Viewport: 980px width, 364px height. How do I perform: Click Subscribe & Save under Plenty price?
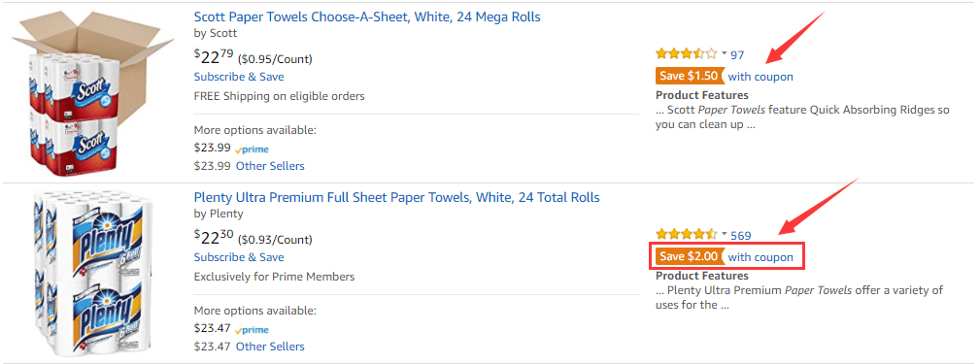pyautogui.click(x=239, y=257)
